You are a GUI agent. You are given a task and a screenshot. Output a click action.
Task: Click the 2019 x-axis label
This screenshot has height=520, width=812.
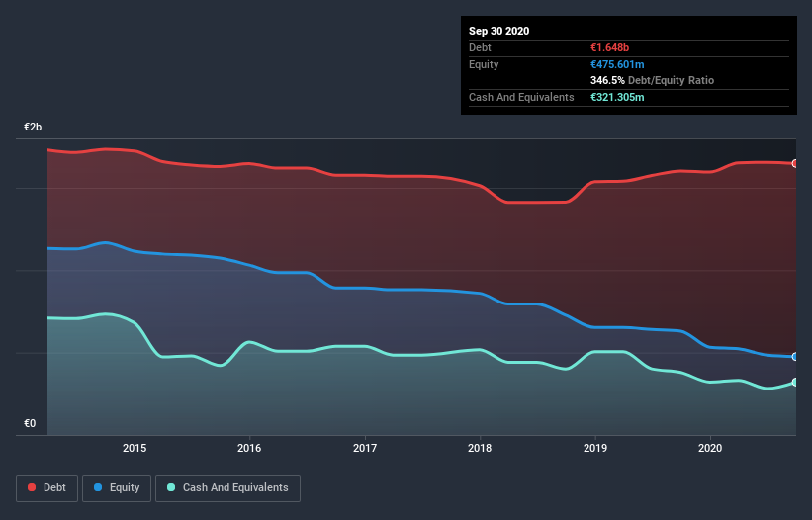[x=595, y=448]
